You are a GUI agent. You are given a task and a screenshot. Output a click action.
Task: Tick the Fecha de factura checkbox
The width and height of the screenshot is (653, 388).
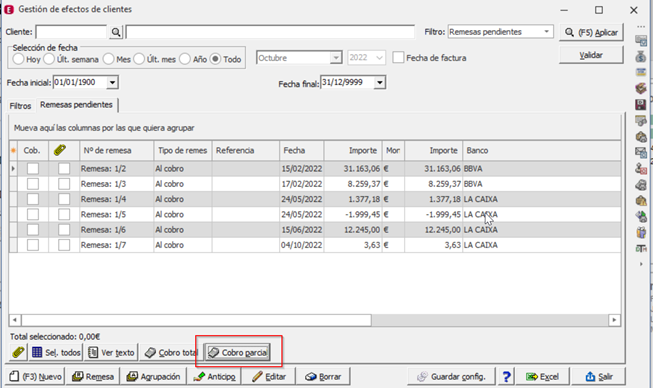[398, 57]
